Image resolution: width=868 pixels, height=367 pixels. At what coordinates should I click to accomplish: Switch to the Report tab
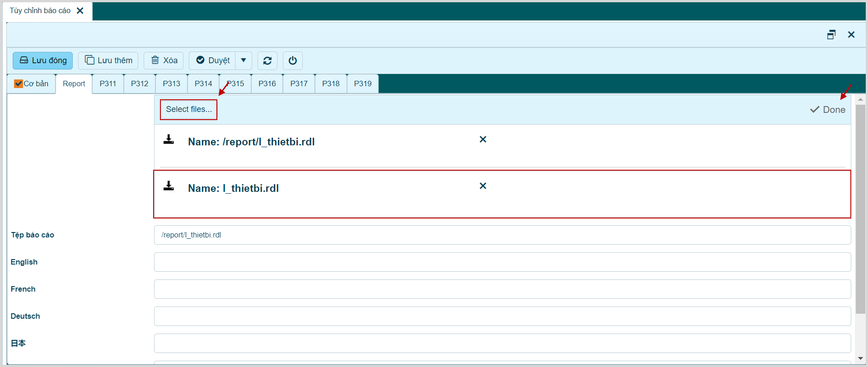(74, 84)
